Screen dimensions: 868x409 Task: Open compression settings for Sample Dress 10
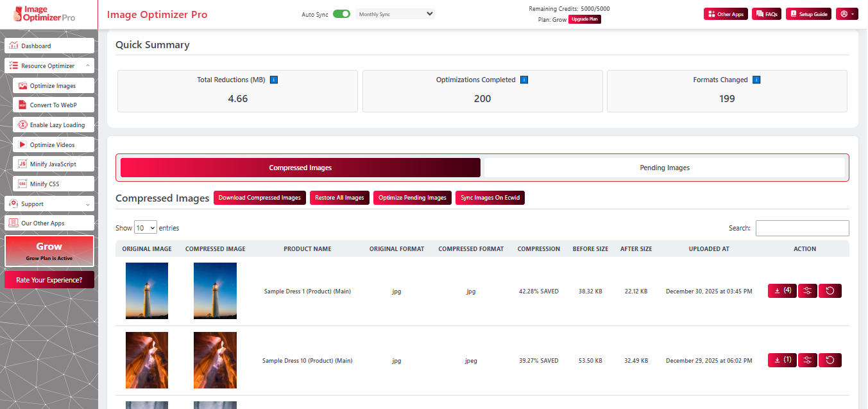(x=807, y=360)
